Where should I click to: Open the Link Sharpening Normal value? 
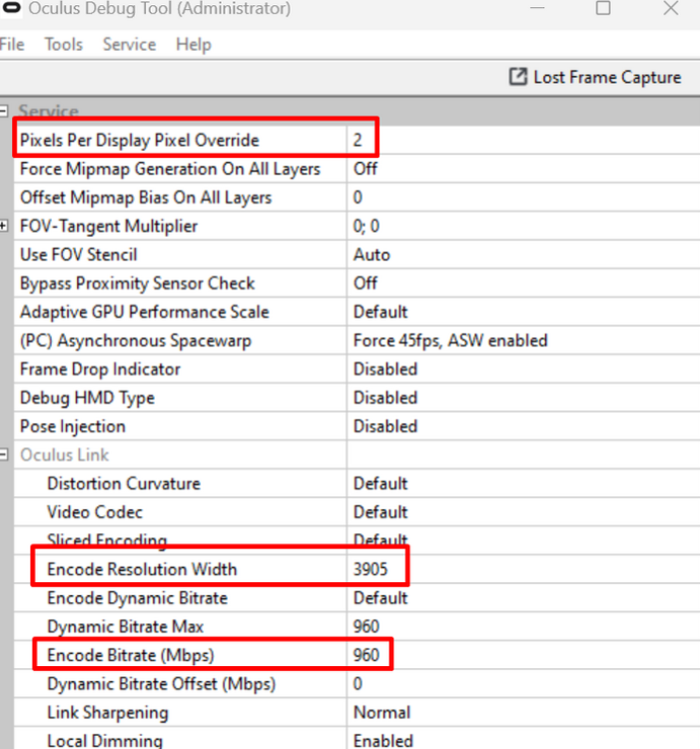[382, 712]
